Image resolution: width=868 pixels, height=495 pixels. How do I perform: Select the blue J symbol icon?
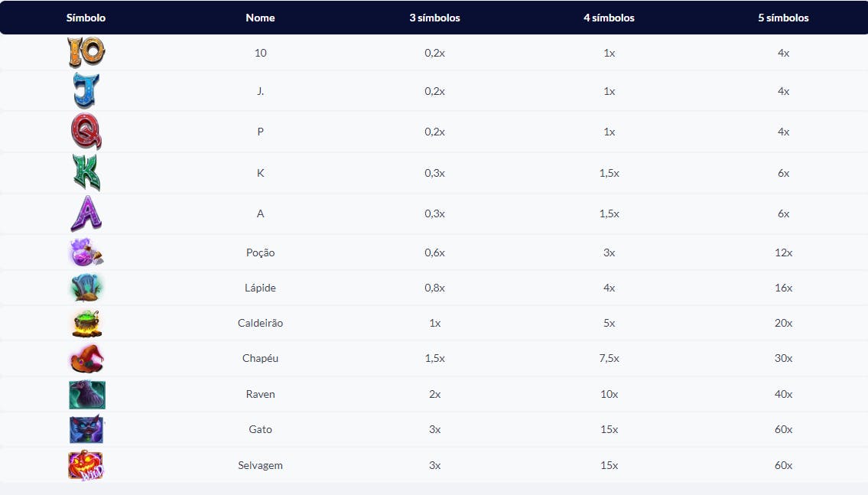point(86,91)
